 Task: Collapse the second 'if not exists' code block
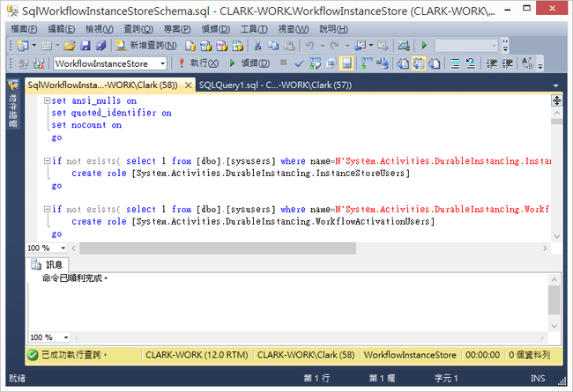click(x=47, y=210)
